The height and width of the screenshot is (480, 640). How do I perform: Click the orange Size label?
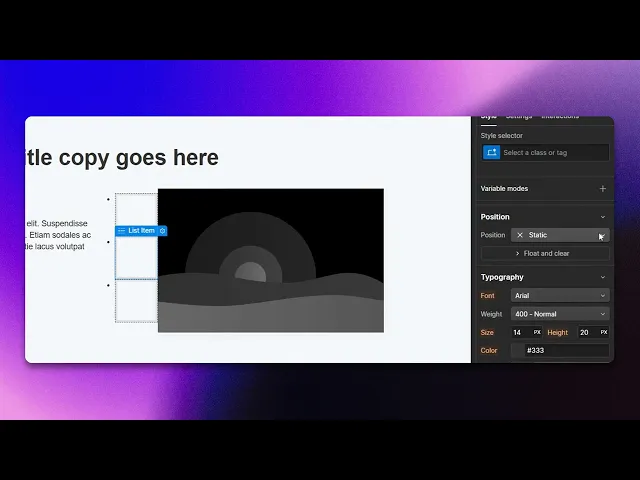tap(487, 332)
